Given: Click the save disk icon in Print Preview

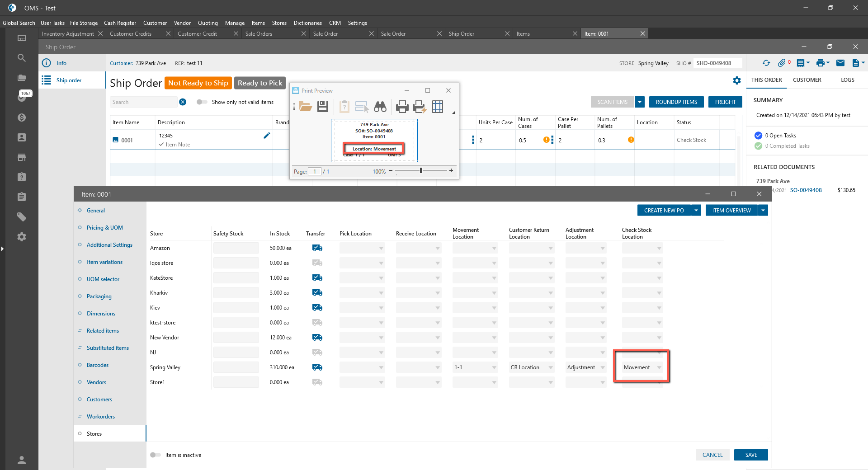Looking at the screenshot, I should pyautogui.click(x=323, y=107).
